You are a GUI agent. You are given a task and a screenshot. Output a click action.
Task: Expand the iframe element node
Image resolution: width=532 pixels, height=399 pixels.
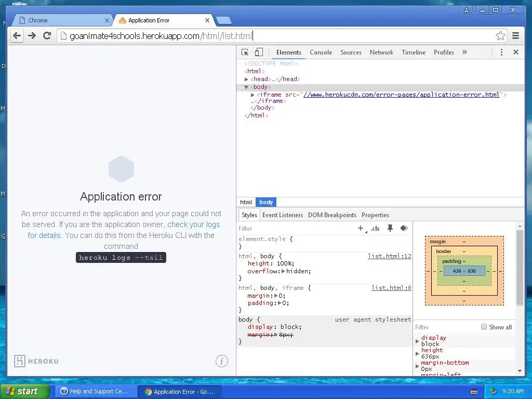(252, 95)
